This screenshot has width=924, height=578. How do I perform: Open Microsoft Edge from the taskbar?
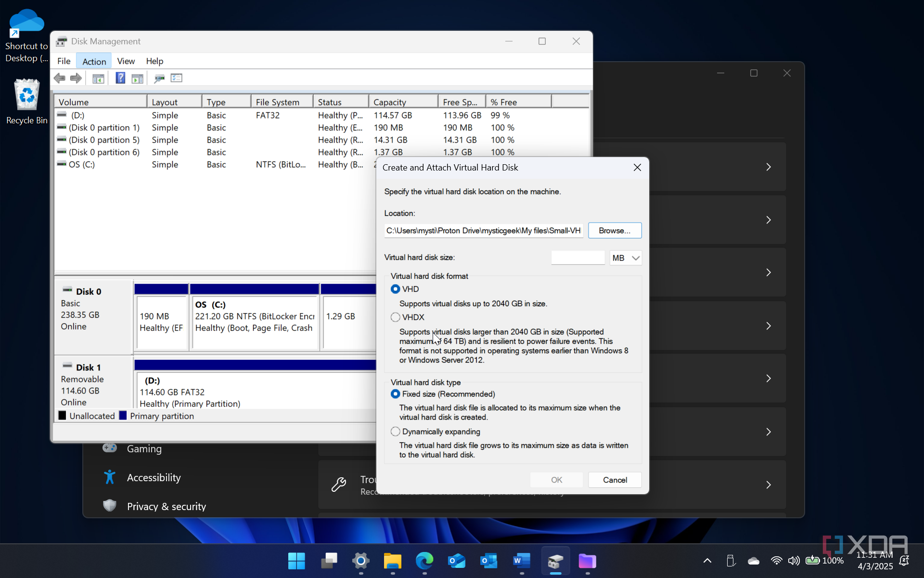pos(424,561)
